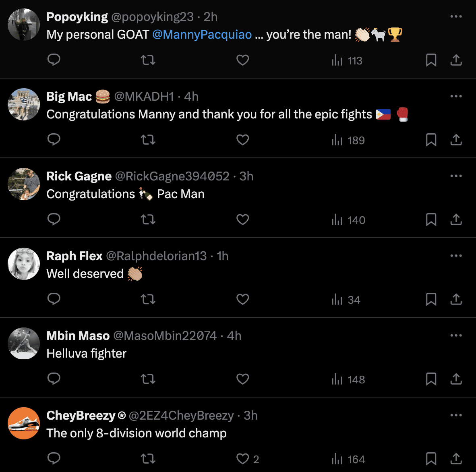This screenshot has height=472, width=476.
Task: Open more options for Mbin Maso's tweet
Action: pos(456,335)
